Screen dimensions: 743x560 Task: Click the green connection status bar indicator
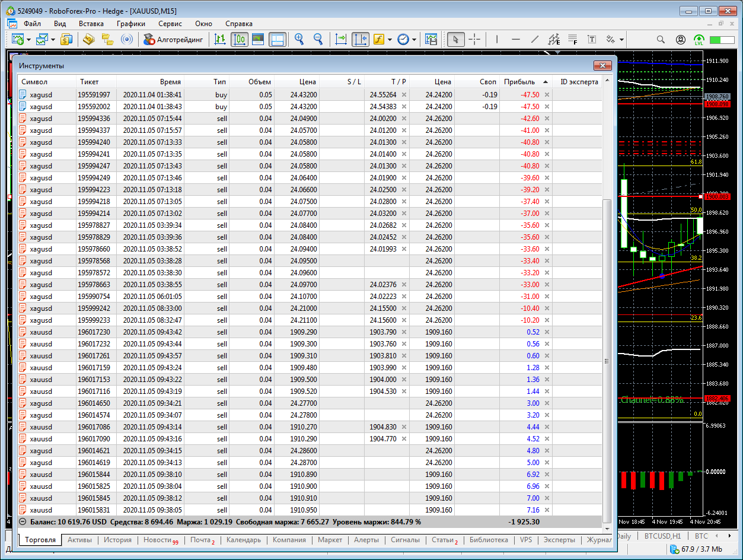point(722,40)
